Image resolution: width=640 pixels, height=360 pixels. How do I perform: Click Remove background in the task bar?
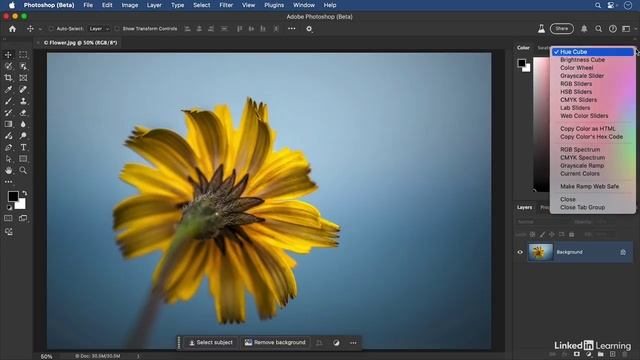(275, 343)
